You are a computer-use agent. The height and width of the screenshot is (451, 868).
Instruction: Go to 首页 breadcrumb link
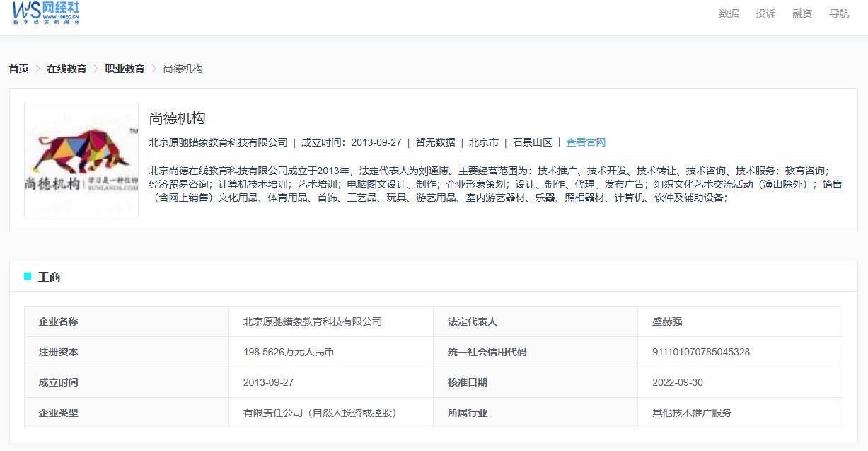pos(18,69)
